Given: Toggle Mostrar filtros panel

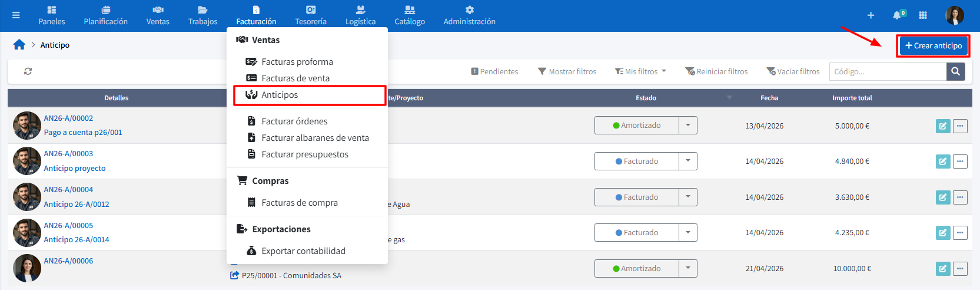Looking at the screenshot, I should pyautogui.click(x=567, y=71).
